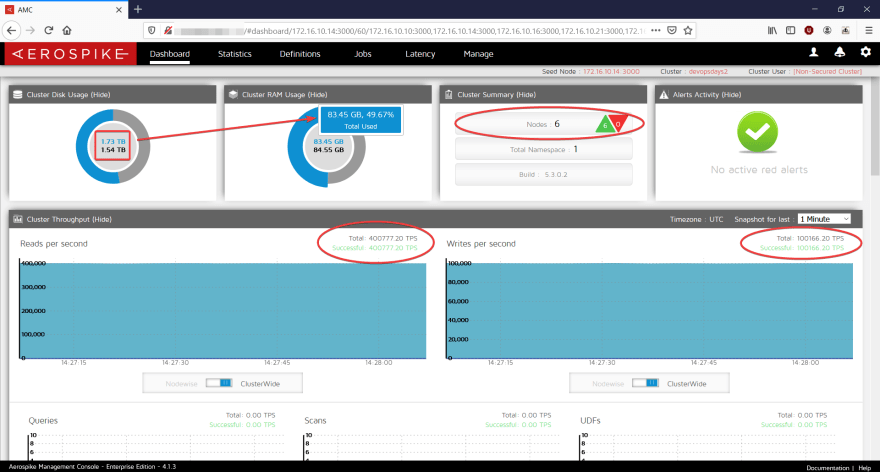Click the seed node 172.16.10.14:3000 link
The height and width of the screenshot is (472, 880).
pyautogui.click(x=611, y=71)
